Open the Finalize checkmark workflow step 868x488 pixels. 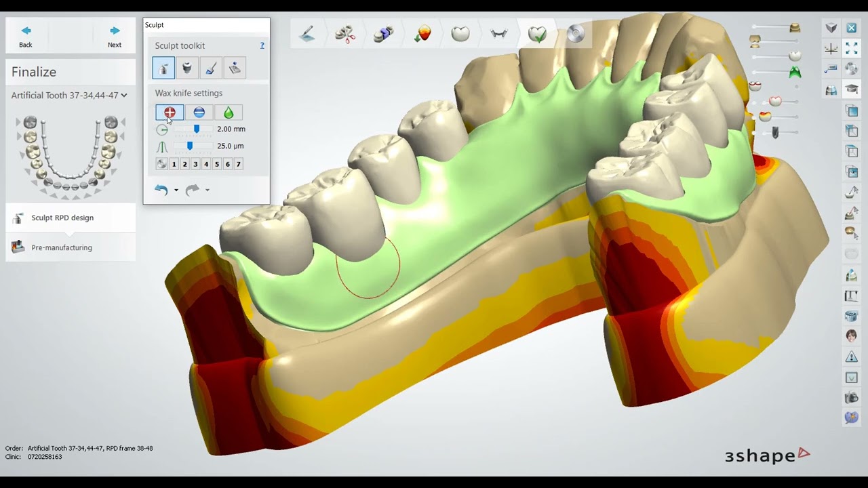[x=537, y=34]
